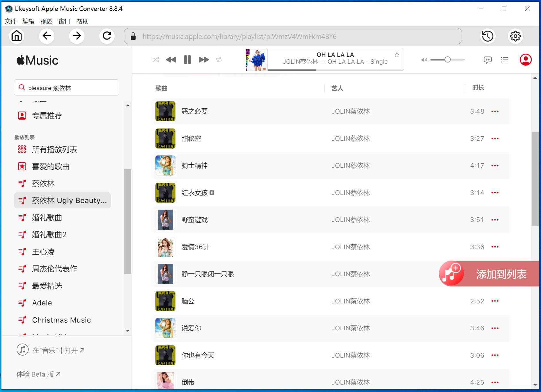Open the 帮助 menu
The image size is (541, 392).
point(83,21)
